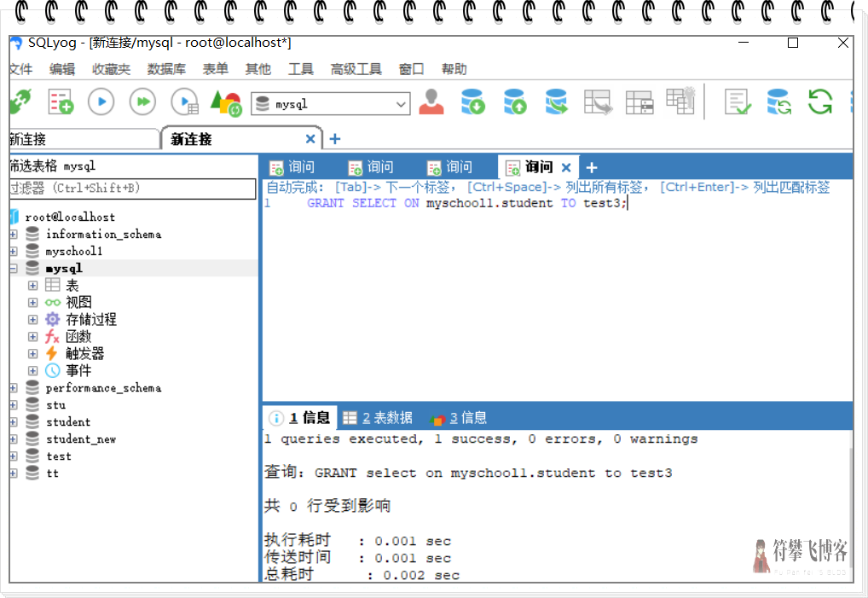Click the 存储过程 gear icon

53,320
